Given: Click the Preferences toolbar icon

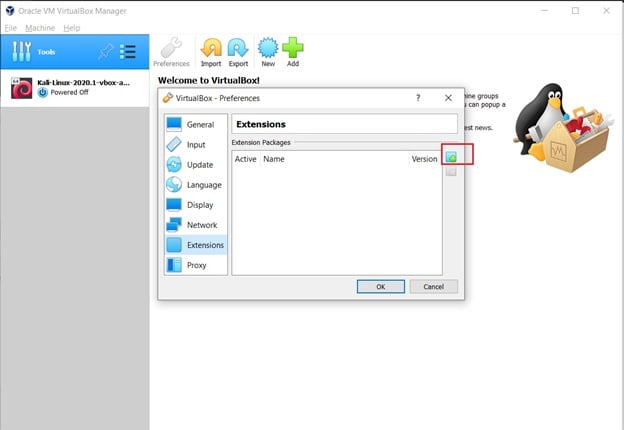Looking at the screenshot, I should click(x=171, y=52).
